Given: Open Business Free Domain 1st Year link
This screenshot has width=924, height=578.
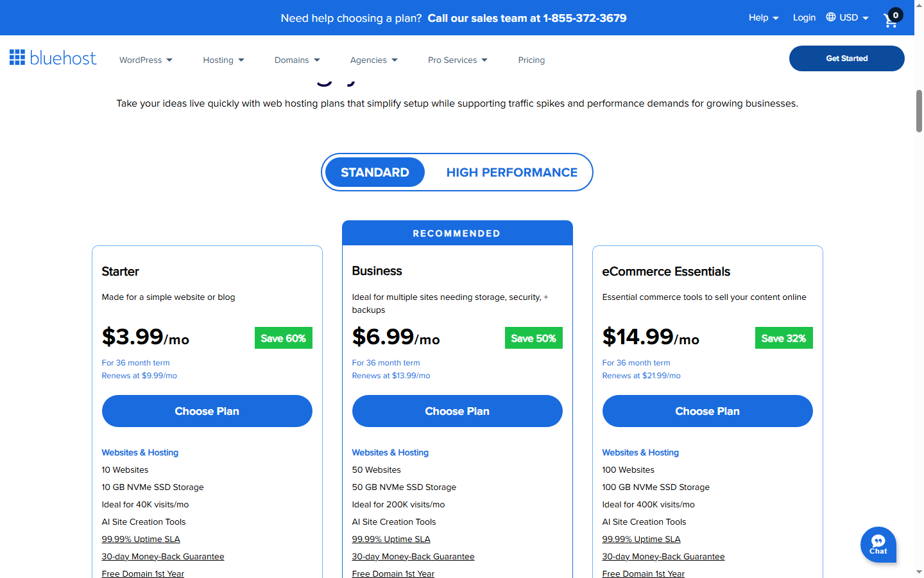Looking at the screenshot, I should tap(393, 574).
